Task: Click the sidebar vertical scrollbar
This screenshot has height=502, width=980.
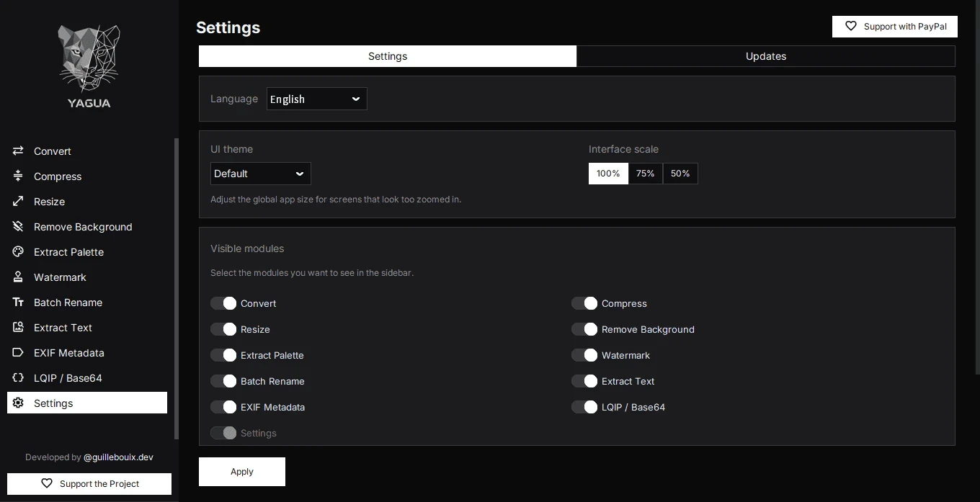Action: [177, 288]
